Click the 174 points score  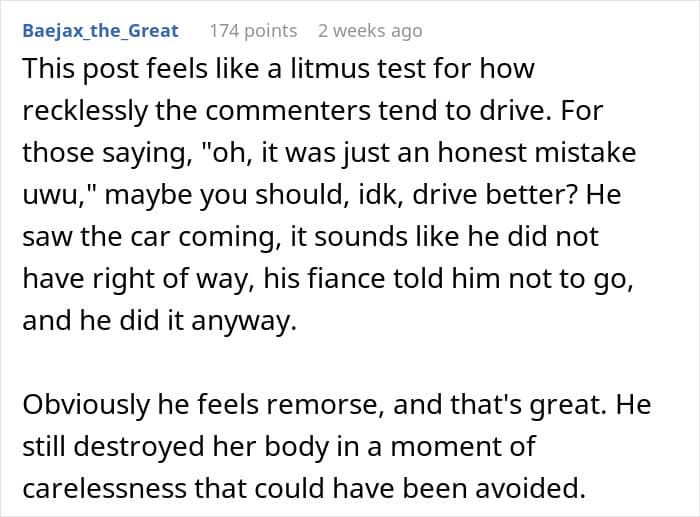point(252,30)
